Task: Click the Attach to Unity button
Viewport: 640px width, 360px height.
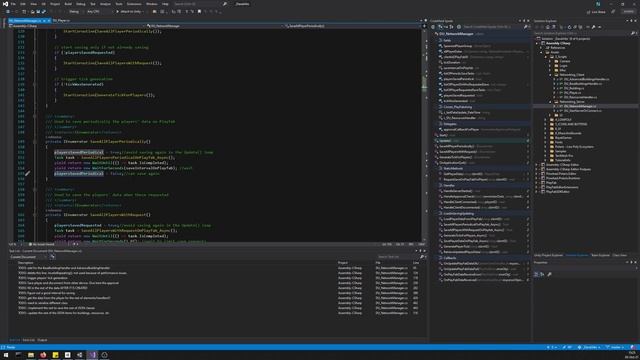Action: coord(130,11)
